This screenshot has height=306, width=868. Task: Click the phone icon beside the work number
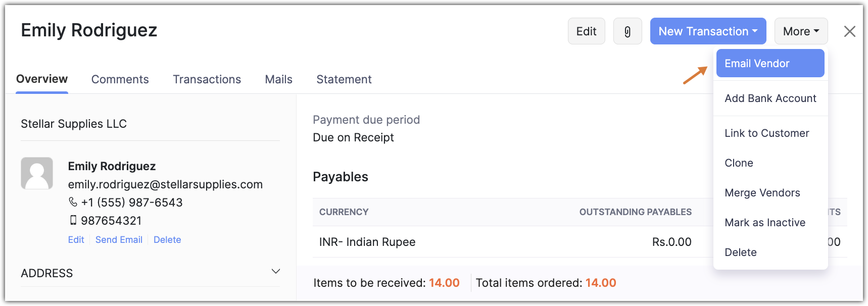coord(73,202)
